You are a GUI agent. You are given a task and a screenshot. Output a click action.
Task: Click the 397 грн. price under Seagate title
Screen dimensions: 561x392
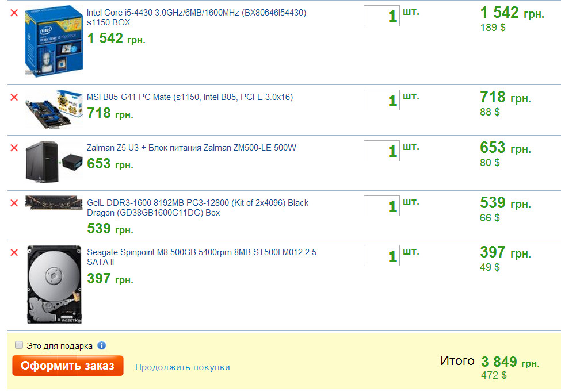(110, 279)
